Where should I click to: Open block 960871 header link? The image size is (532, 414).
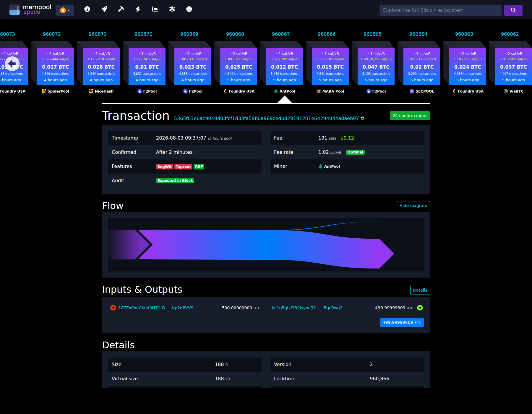point(98,34)
